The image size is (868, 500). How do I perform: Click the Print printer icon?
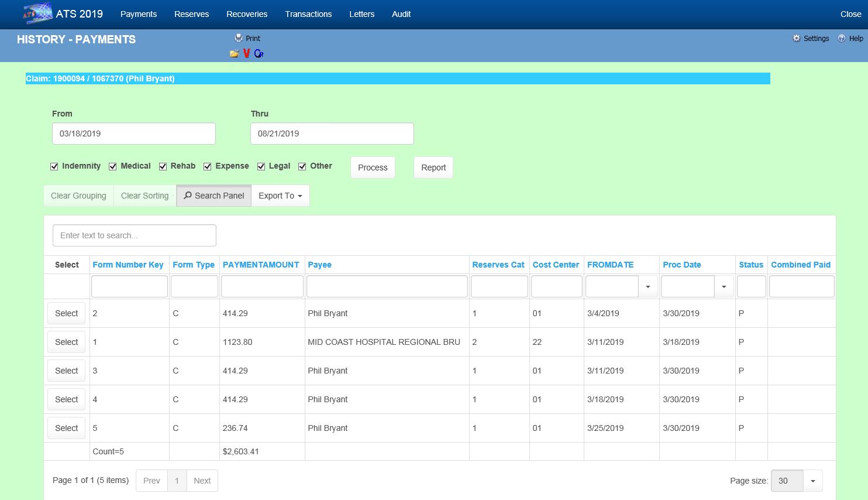pos(239,38)
